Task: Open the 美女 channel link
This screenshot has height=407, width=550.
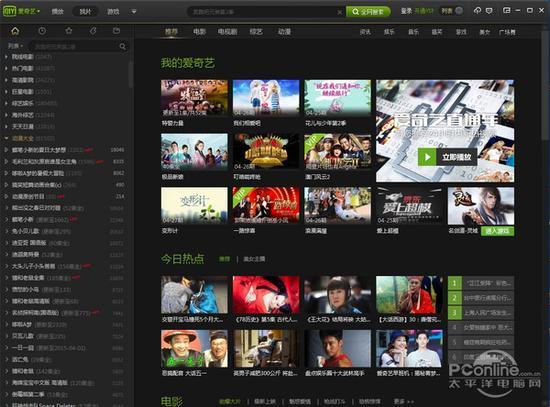Action: [x=484, y=32]
